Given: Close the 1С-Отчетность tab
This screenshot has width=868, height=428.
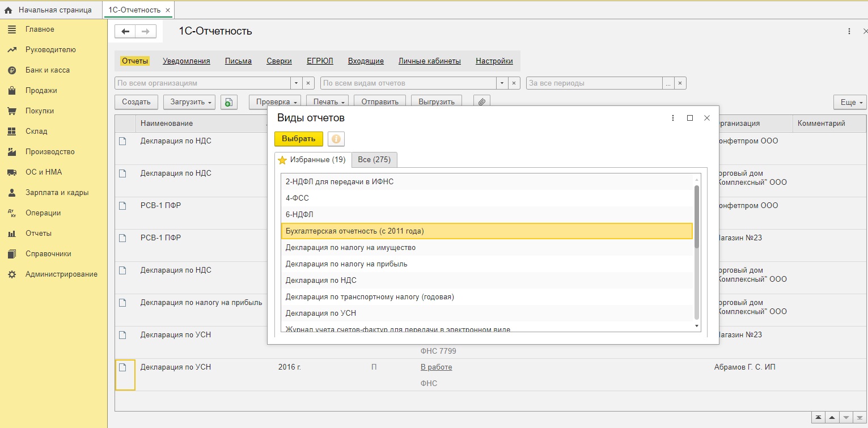Looking at the screenshot, I should 168,10.
